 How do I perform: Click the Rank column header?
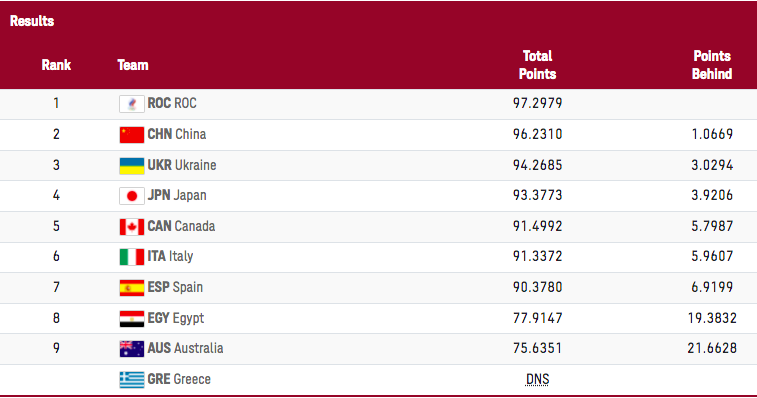(56, 65)
